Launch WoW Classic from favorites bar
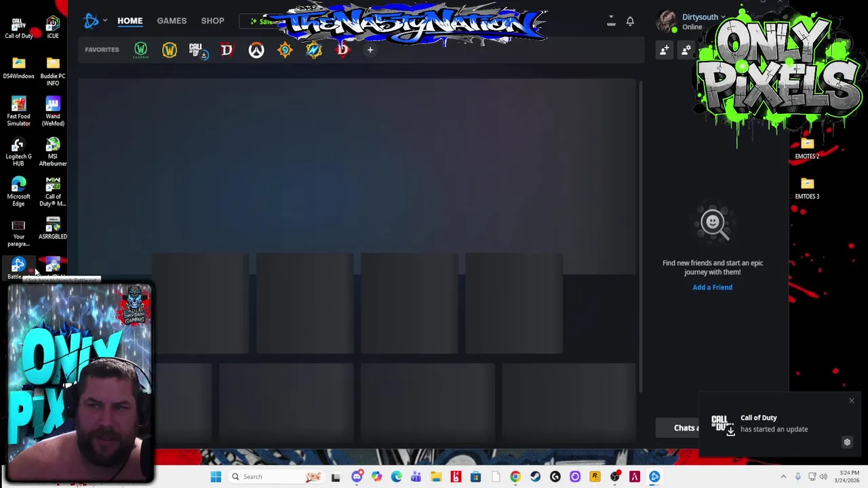Viewport: 868px width, 488px height. [x=140, y=49]
